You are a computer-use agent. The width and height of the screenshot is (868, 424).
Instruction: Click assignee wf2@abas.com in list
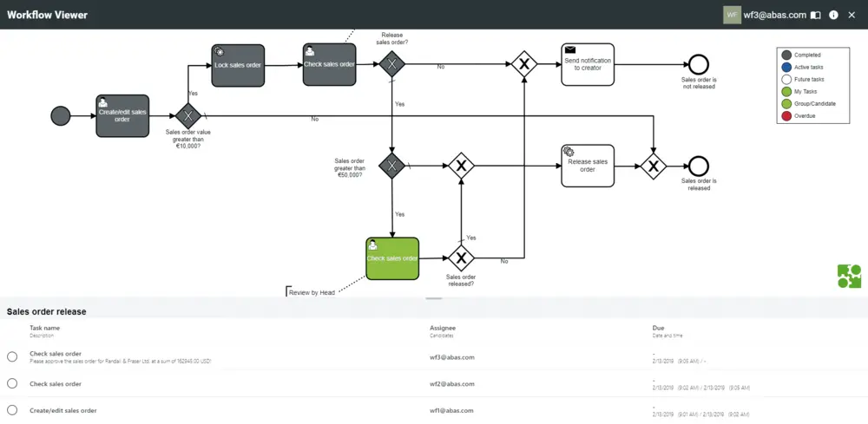pyautogui.click(x=452, y=383)
